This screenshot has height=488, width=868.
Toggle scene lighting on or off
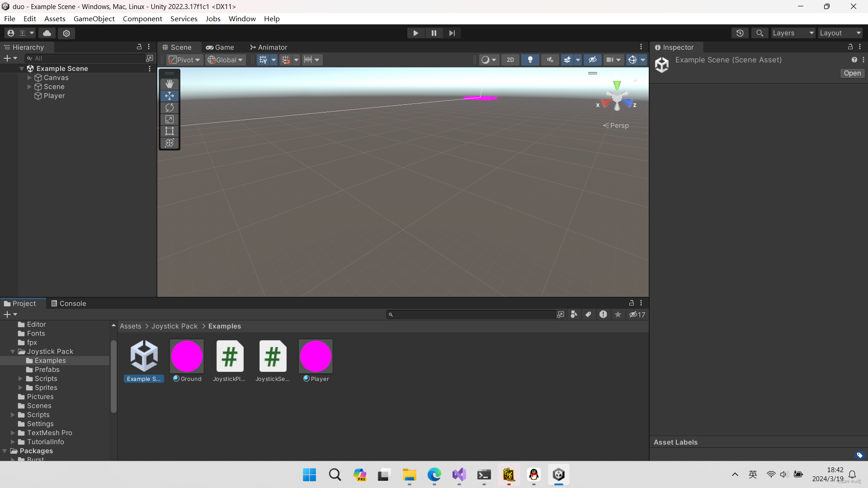coord(530,59)
